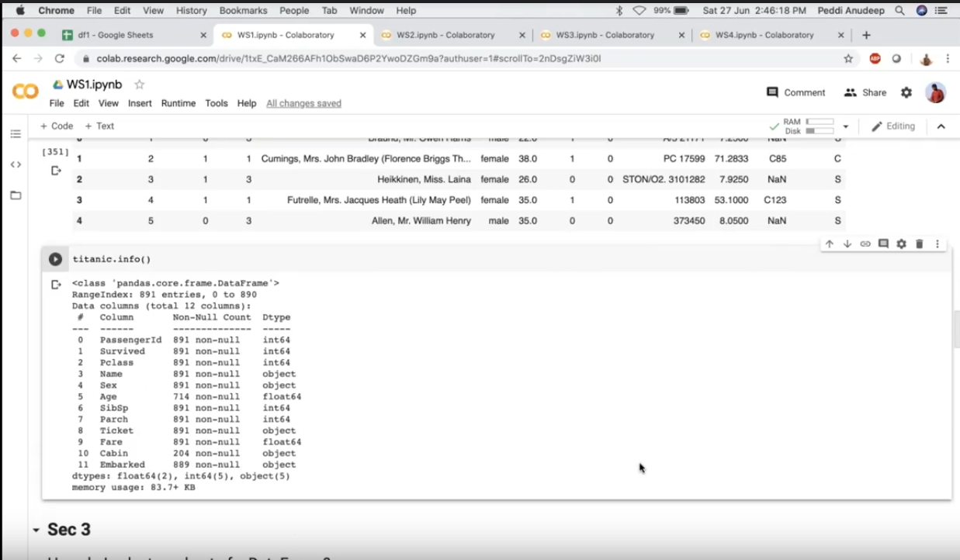Switch to WS2.ipynb tab

(445, 35)
